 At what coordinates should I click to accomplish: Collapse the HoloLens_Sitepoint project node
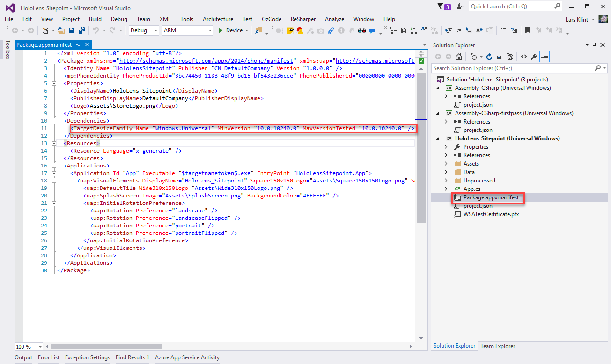pyautogui.click(x=438, y=138)
